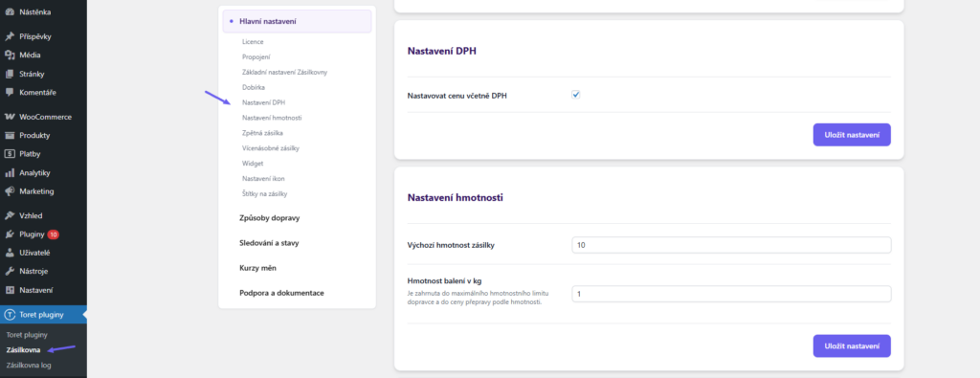This screenshot has width=980, height=378.
Task: Click the Marketing megaphone icon
Action: pyautogui.click(x=10, y=191)
